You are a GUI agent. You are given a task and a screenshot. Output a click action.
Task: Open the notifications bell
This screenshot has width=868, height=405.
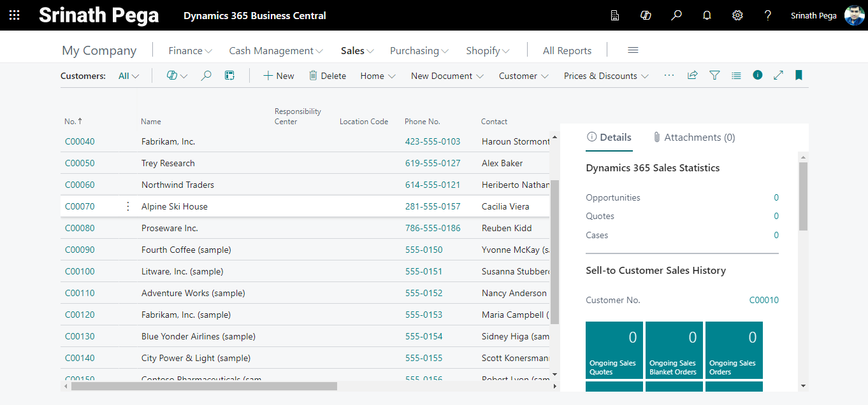[707, 15]
